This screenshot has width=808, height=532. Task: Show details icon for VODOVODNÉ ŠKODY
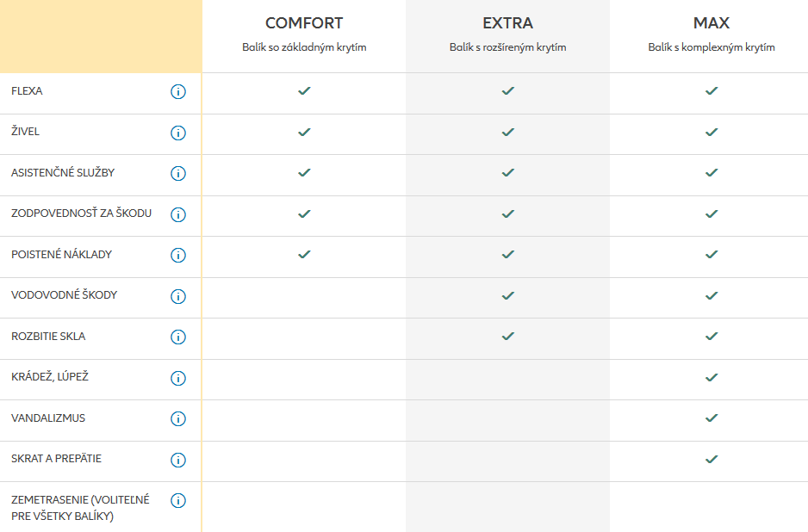[x=178, y=296]
